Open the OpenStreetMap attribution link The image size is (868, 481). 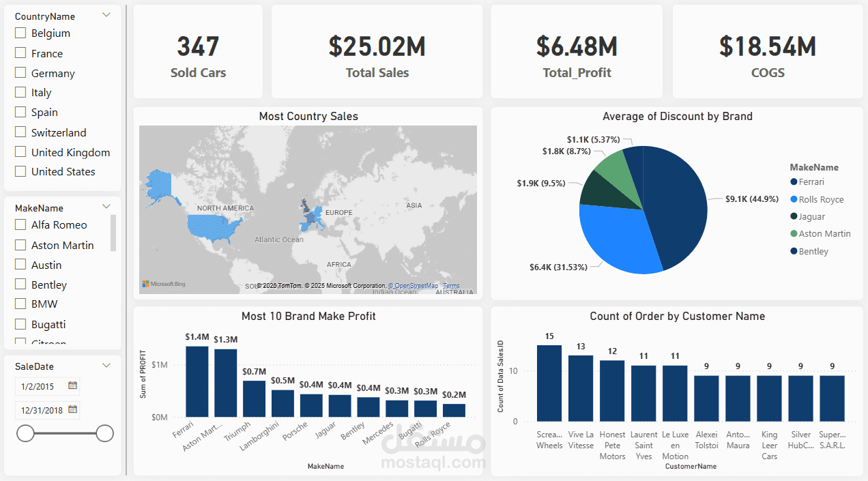pos(415,286)
